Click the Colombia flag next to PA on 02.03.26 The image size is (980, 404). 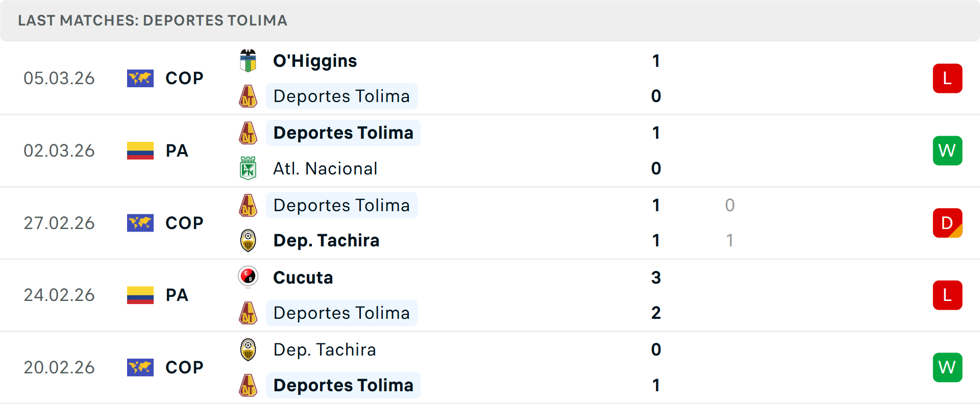coord(140,150)
